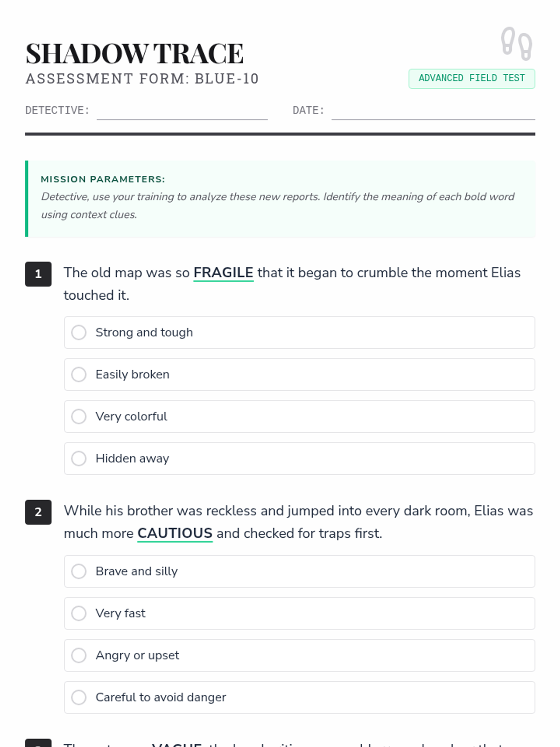
Task: Choose "Careful to avoid danger" option
Action: [79, 698]
